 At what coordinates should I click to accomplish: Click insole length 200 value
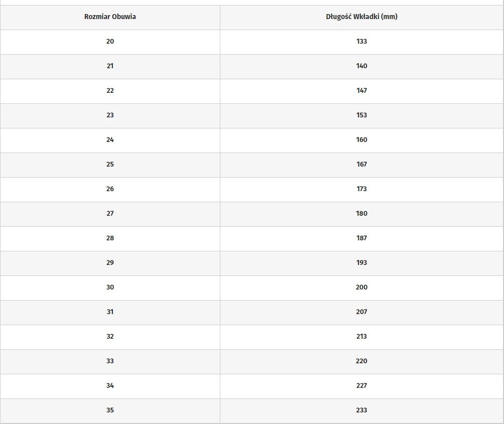(361, 287)
